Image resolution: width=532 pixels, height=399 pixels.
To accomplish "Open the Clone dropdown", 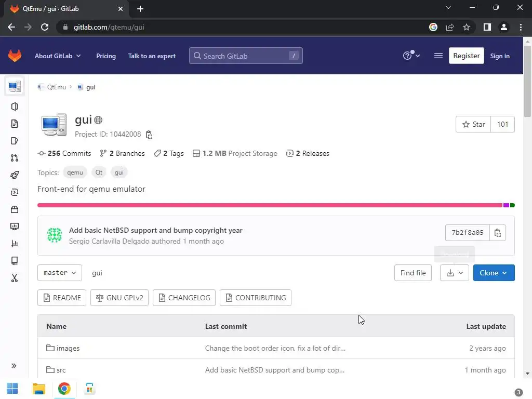I will tap(494, 273).
